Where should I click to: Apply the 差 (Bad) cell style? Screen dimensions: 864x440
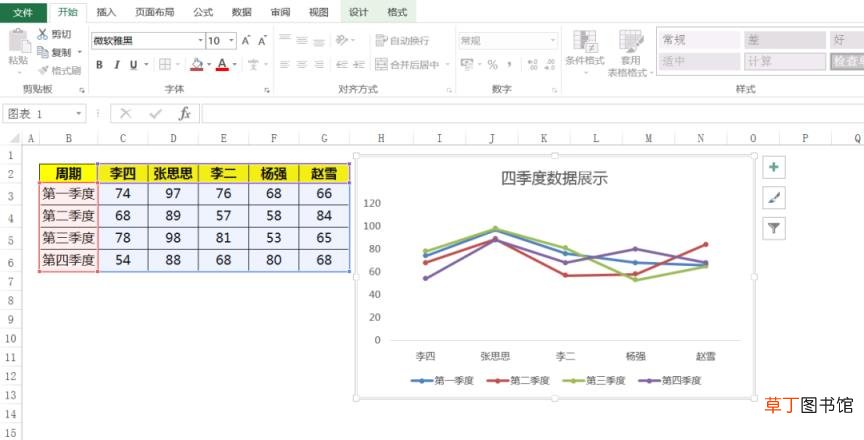pyautogui.click(x=784, y=40)
